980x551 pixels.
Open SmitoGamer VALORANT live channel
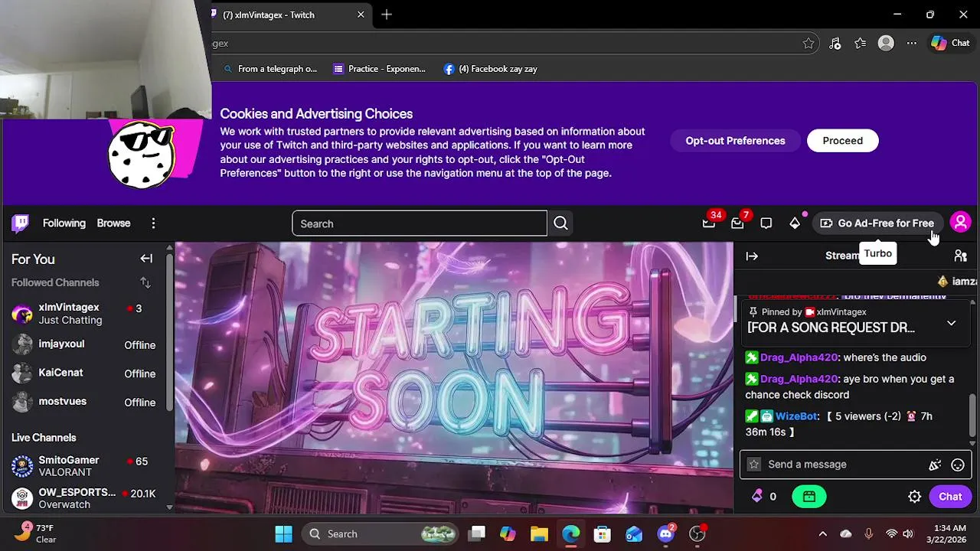83,466
